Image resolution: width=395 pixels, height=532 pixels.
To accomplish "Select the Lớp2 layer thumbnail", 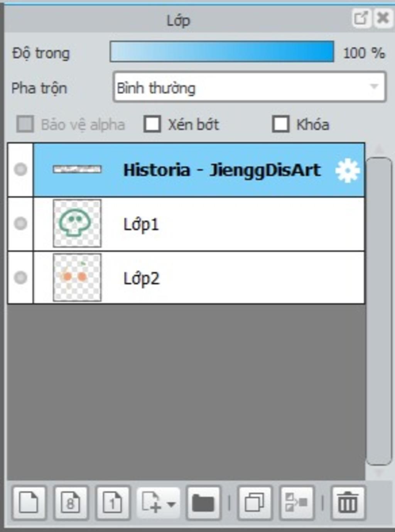I will pos(77,278).
